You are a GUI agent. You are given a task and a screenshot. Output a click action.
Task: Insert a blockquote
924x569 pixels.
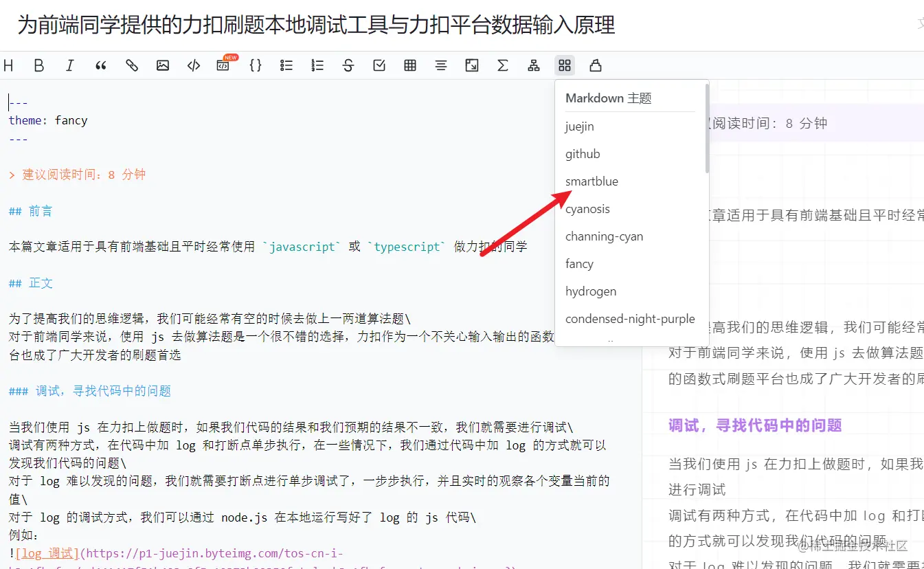tap(100, 65)
